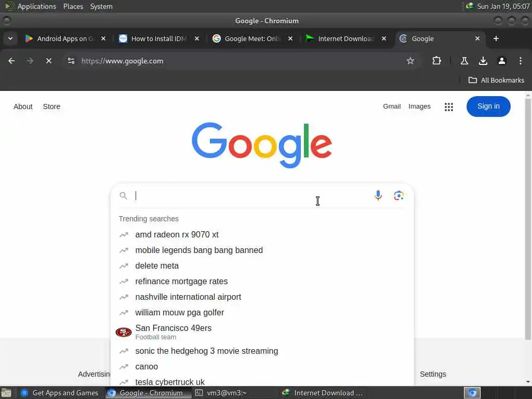Open the profile avatar menu

501,61
